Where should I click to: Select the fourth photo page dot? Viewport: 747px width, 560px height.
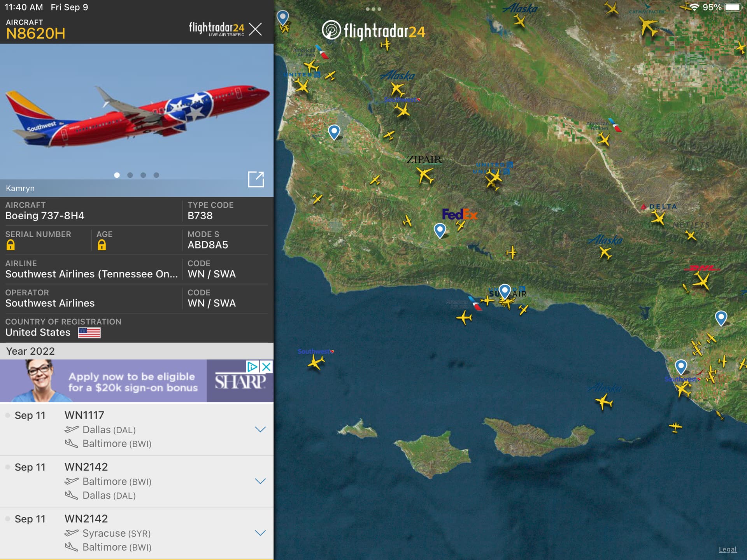pos(156,175)
